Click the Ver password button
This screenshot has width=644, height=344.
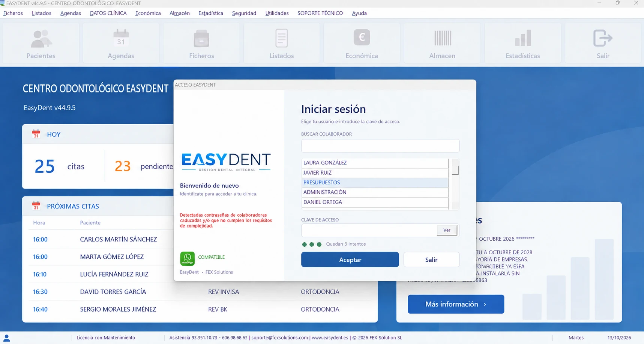(447, 230)
